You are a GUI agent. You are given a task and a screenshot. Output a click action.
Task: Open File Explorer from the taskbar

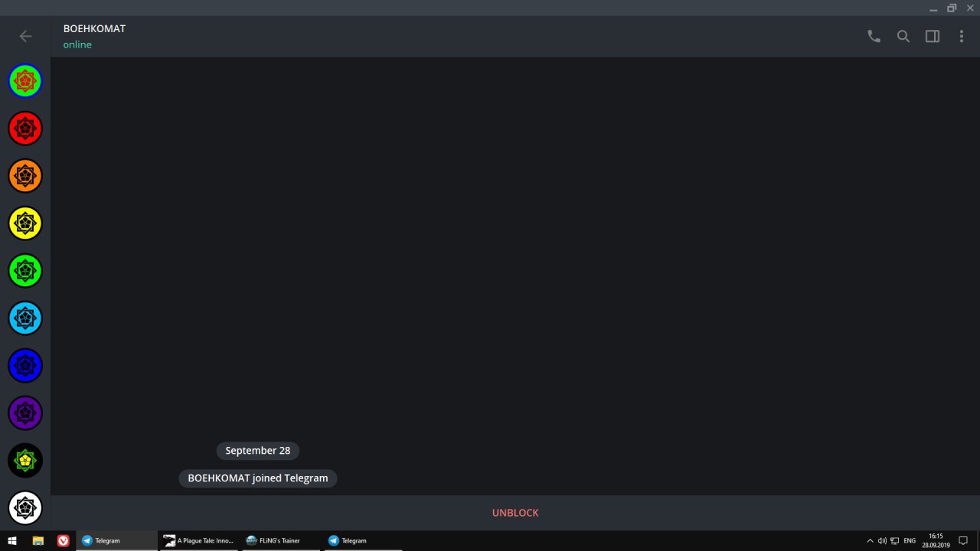coord(38,540)
